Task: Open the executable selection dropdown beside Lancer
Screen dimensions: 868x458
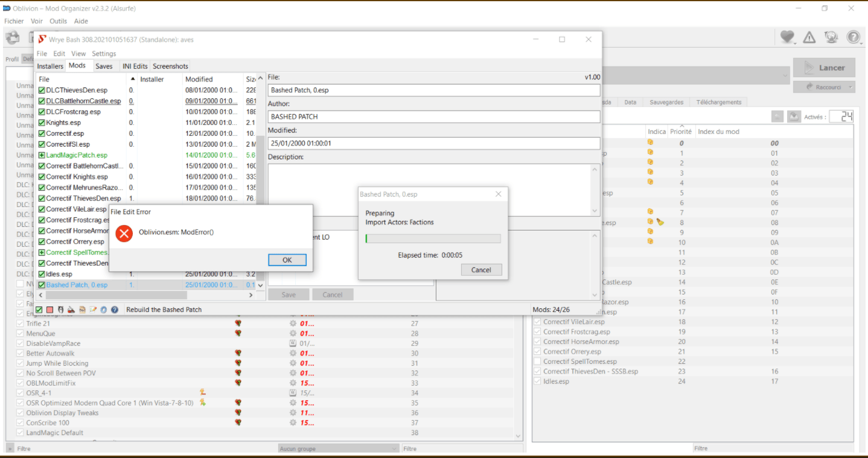Action: coord(784,75)
